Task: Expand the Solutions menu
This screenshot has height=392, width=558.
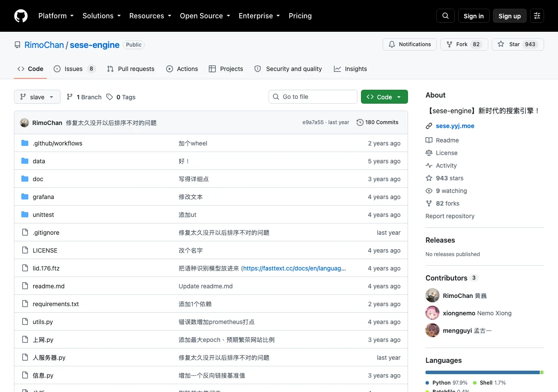Action: point(102,16)
